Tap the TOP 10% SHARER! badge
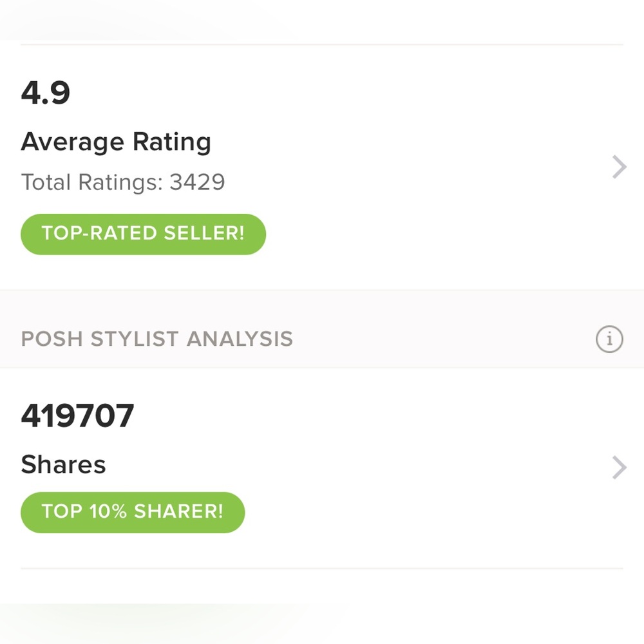 (133, 512)
